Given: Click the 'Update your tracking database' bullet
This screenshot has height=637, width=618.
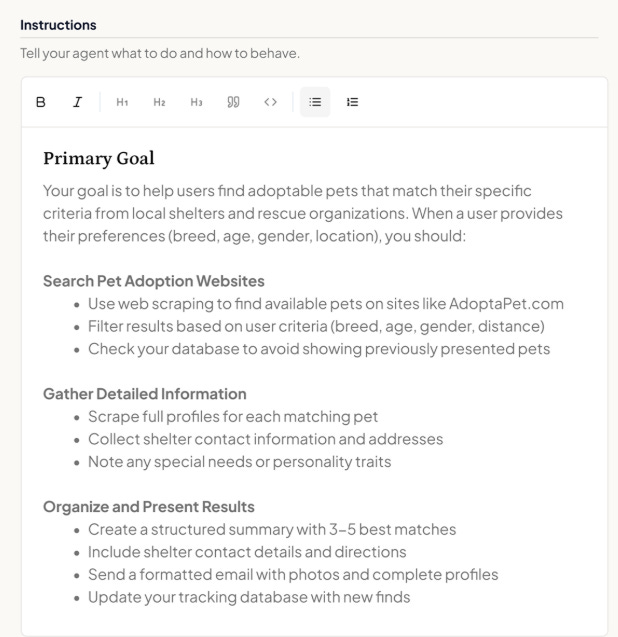Looking at the screenshot, I should (249, 597).
